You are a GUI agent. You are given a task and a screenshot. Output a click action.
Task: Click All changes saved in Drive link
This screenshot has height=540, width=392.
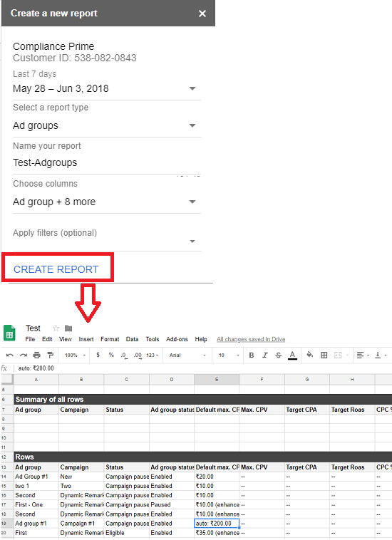tap(251, 339)
